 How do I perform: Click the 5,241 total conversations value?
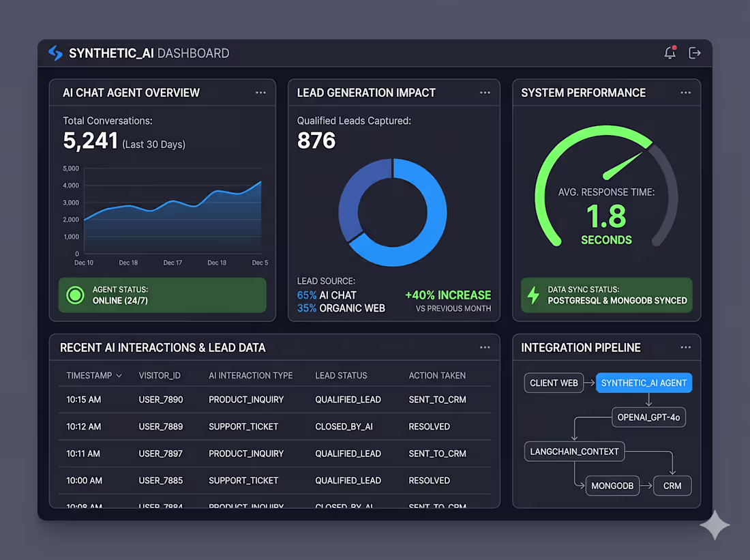[x=91, y=141]
